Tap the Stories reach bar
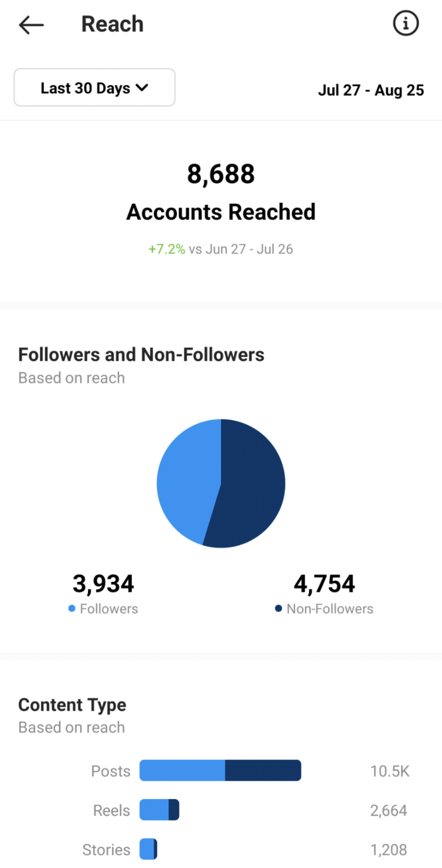The width and height of the screenshot is (442, 868). [x=148, y=849]
